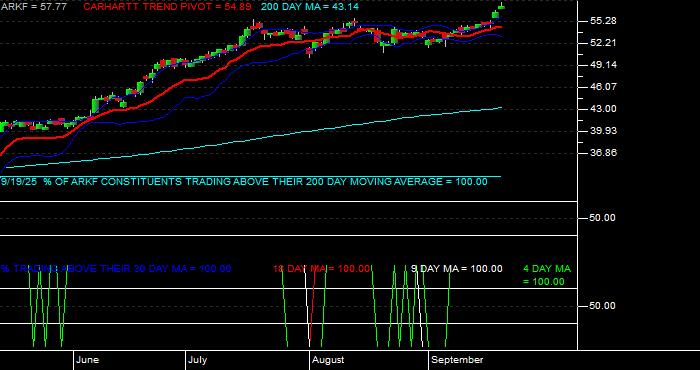Click the % TRADING ABOVE THEIR 30 DAY MA label
The image size is (700, 370).
pyautogui.click(x=116, y=269)
